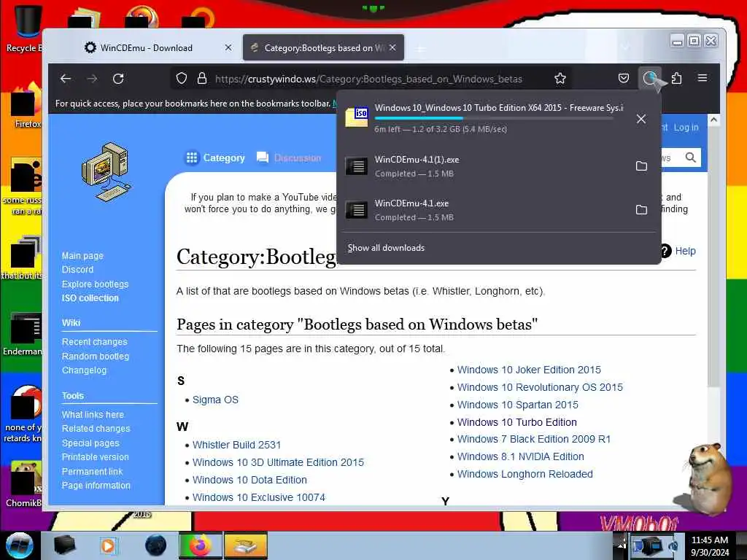Open a new browser tab

(x=420, y=48)
